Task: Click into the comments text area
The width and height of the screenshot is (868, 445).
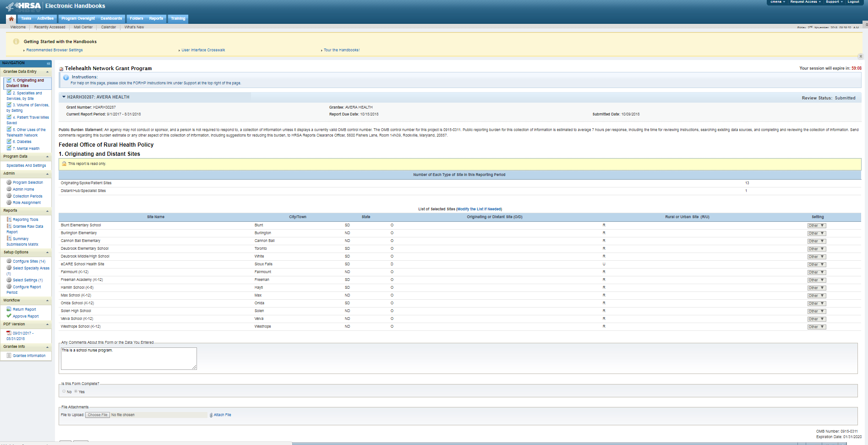Action: [x=129, y=358]
